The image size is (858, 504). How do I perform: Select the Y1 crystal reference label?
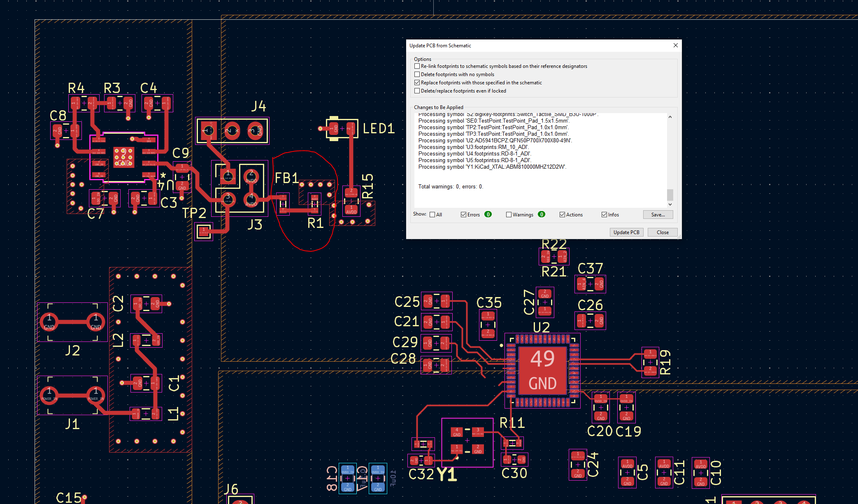(447, 475)
